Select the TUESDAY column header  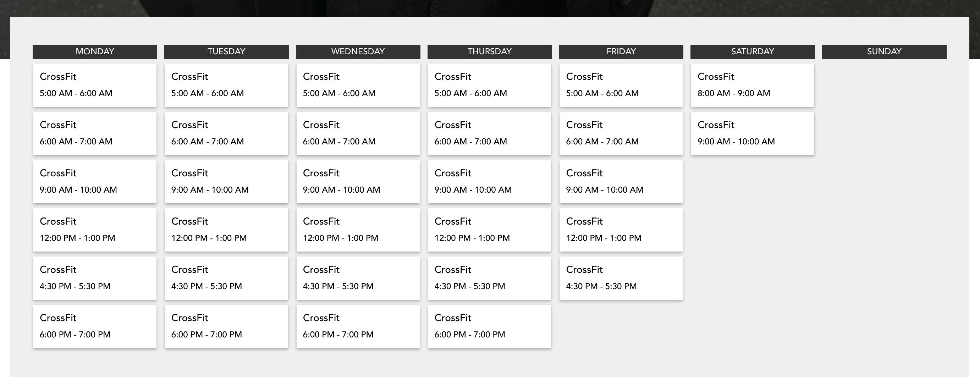click(x=226, y=52)
